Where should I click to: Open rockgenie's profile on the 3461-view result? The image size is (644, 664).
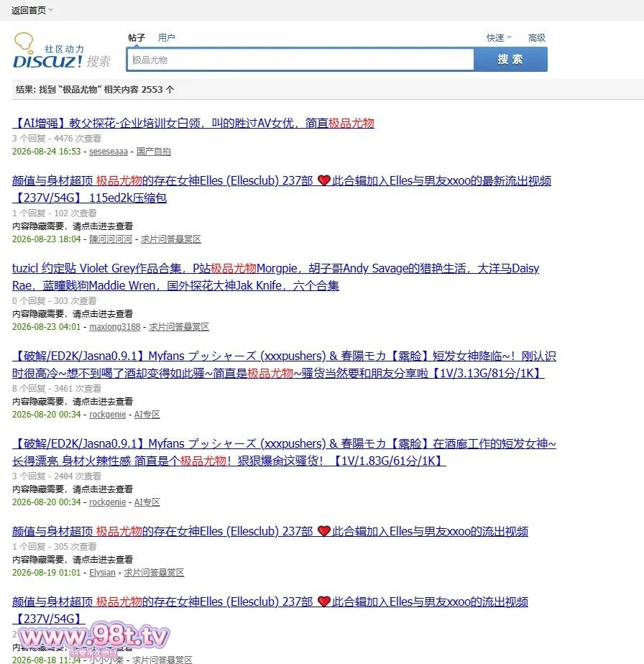[108, 415]
